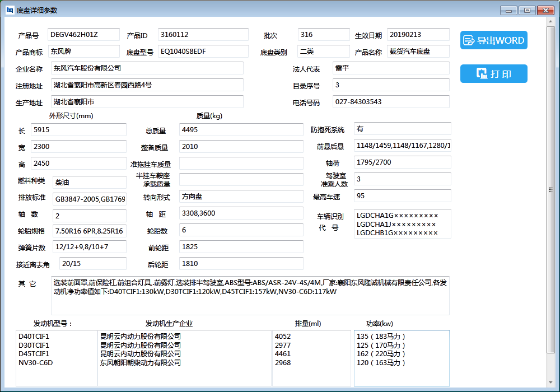Click the 其它 remarks text area
Screen dimensions: 560x392
tap(250, 295)
